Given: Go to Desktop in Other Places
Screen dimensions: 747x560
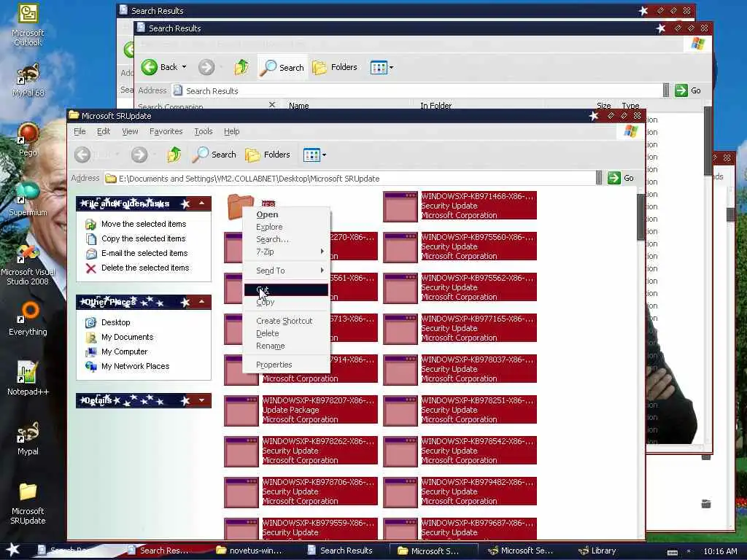Looking at the screenshot, I should click(x=115, y=322).
